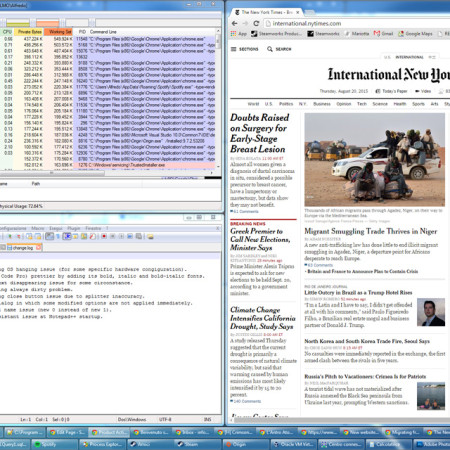Open the Calculator taskbar button
The image size is (450, 450).
pos(389,444)
